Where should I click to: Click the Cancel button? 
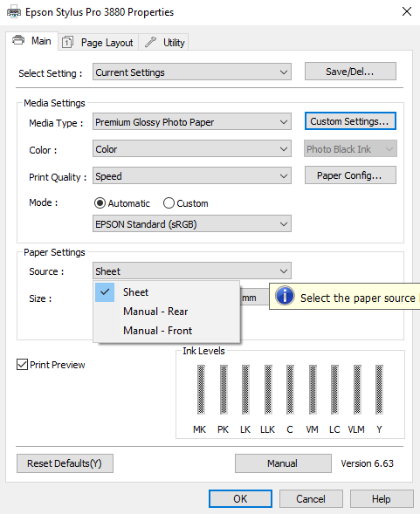pyautogui.click(x=311, y=498)
